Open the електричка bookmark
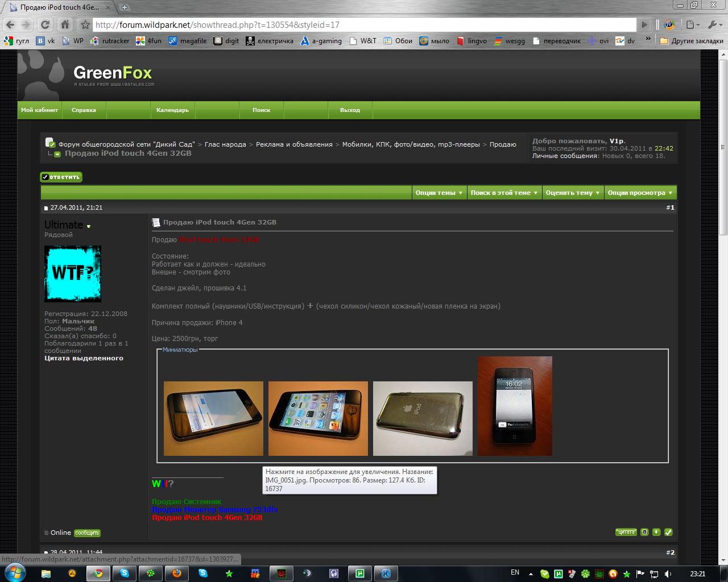 [270, 41]
